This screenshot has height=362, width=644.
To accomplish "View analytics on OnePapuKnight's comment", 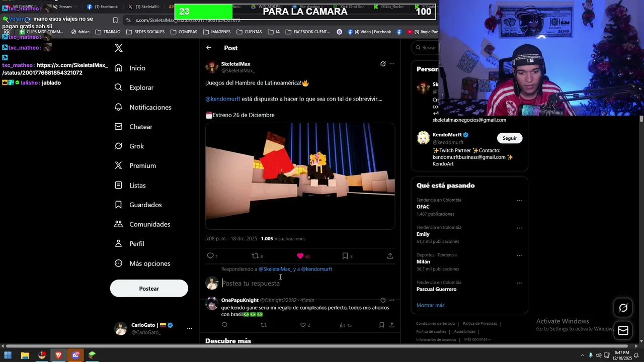I will [x=345, y=325].
